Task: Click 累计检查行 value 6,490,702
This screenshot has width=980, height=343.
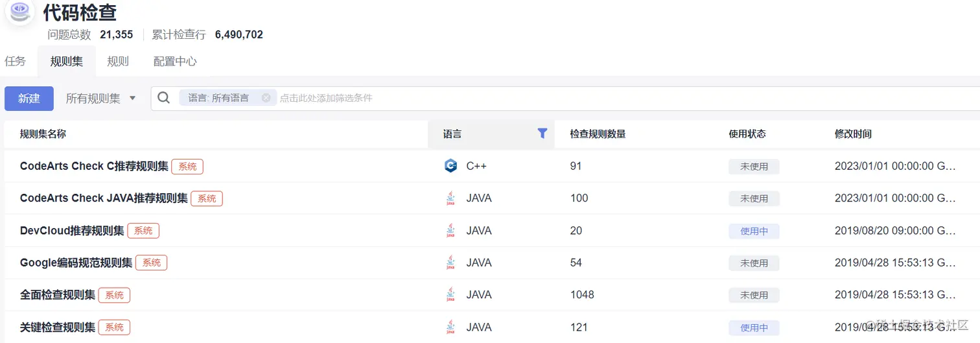Action: point(239,34)
